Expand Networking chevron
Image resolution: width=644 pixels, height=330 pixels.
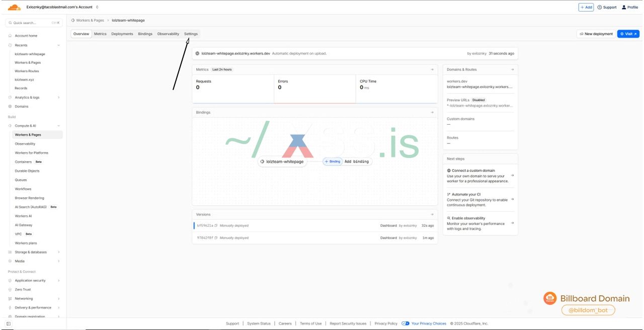(58, 299)
